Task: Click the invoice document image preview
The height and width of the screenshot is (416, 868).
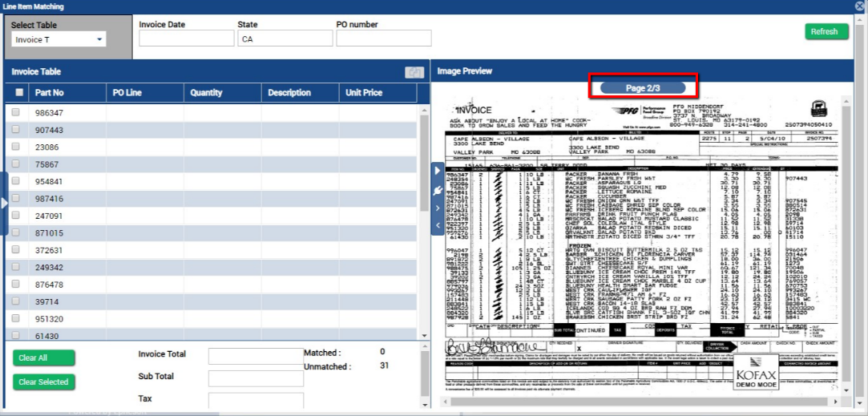Action: pos(642,247)
